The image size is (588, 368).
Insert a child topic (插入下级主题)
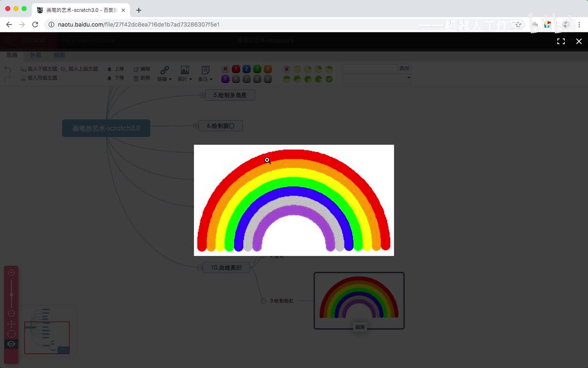39,69
